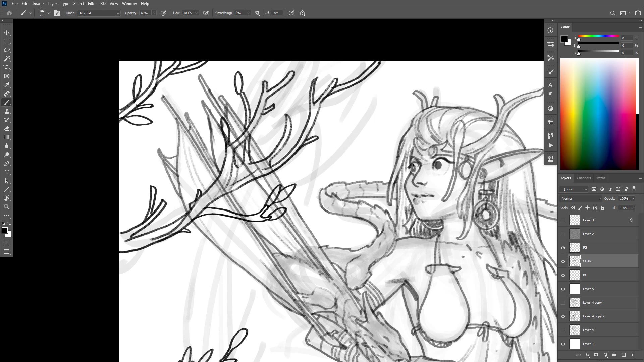The height and width of the screenshot is (362, 644).
Task: Select the Eraser tool
Action: click(7, 128)
